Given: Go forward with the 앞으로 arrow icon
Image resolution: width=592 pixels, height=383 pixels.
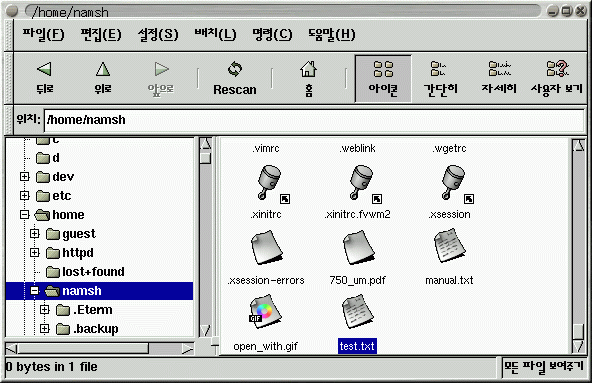Looking at the screenshot, I should (161, 69).
